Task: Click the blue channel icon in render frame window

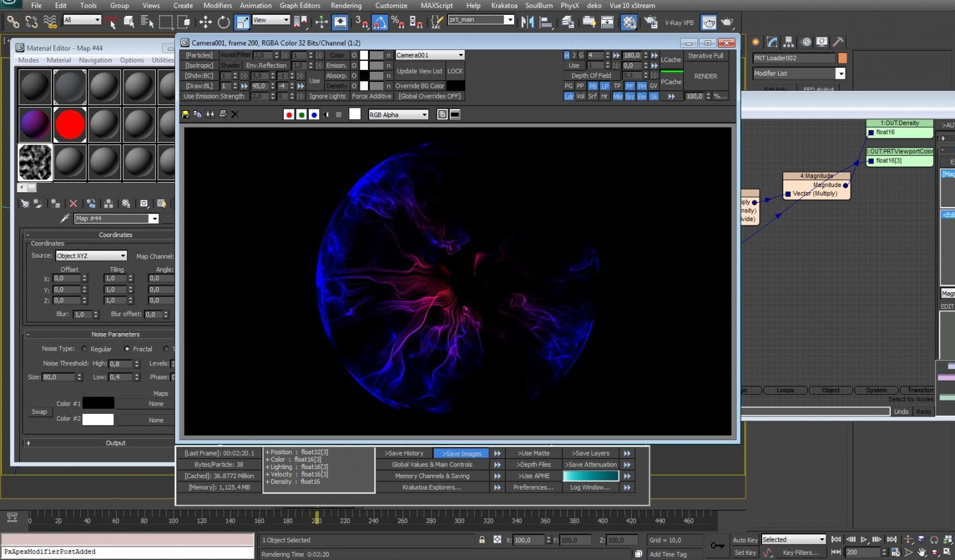Action: (x=314, y=114)
